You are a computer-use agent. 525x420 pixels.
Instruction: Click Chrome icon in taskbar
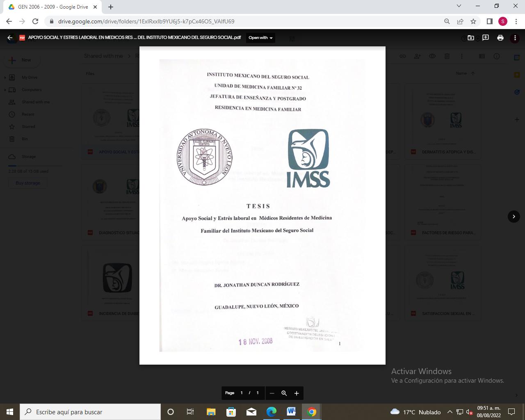point(311,412)
